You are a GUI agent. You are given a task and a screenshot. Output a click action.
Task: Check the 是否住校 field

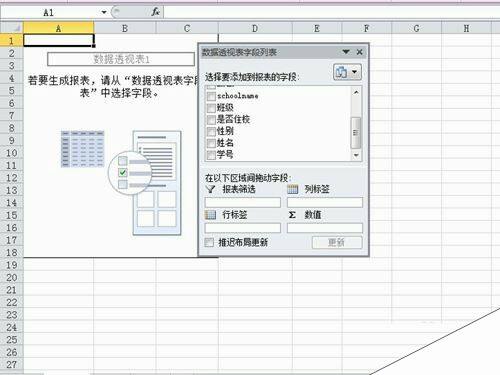click(211, 120)
